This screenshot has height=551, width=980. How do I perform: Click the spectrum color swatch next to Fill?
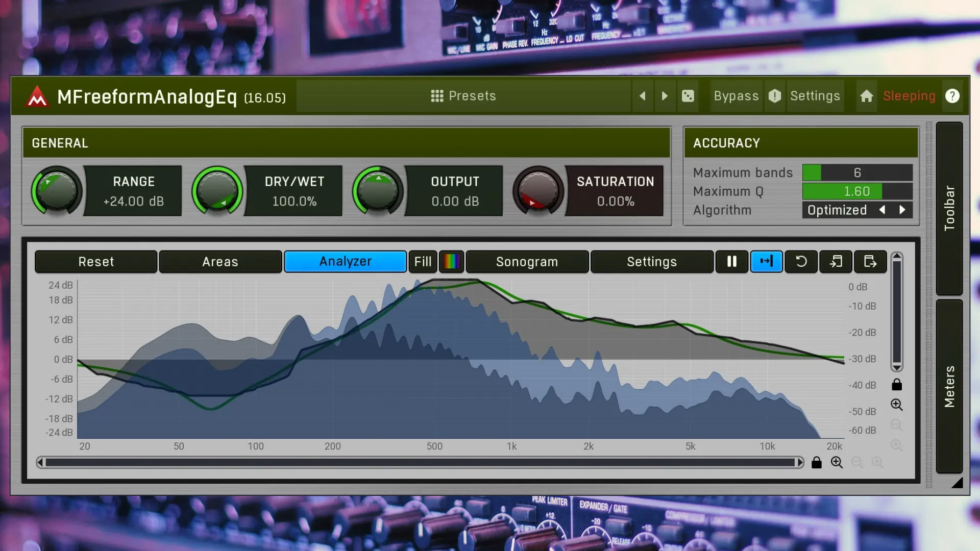tap(451, 262)
